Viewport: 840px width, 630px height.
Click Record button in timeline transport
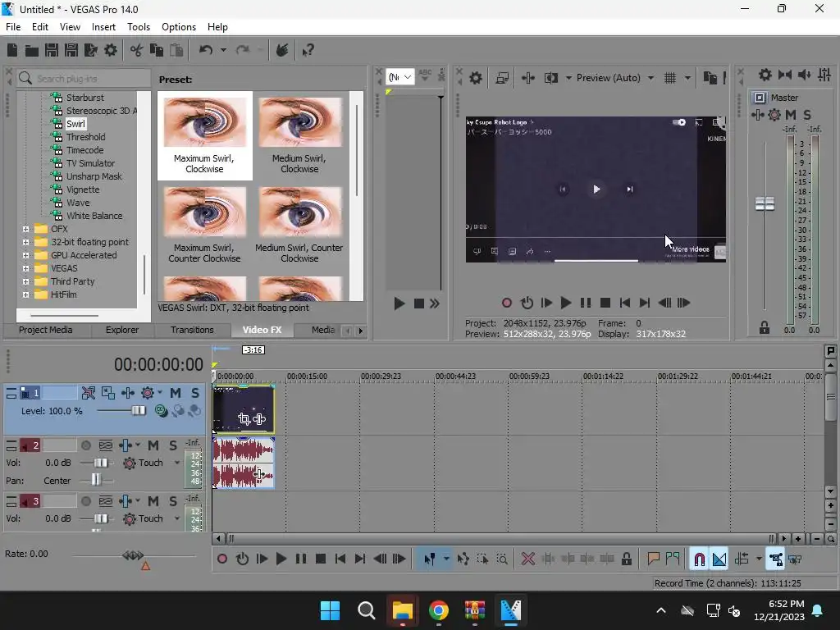[x=221, y=559]
